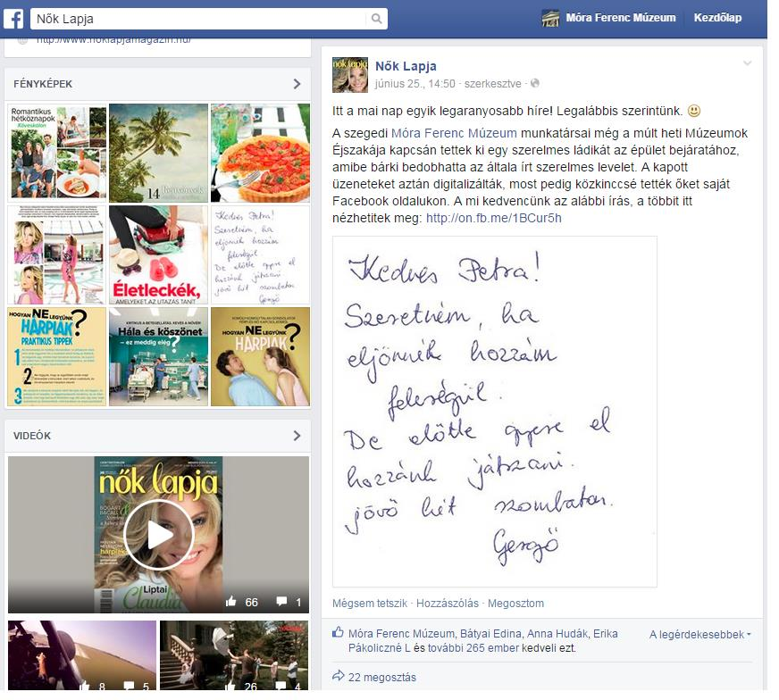This screenshot has height=700, width=779.
Task: Click szerkesztve edit history link
Action: click(x=493, y=84)
